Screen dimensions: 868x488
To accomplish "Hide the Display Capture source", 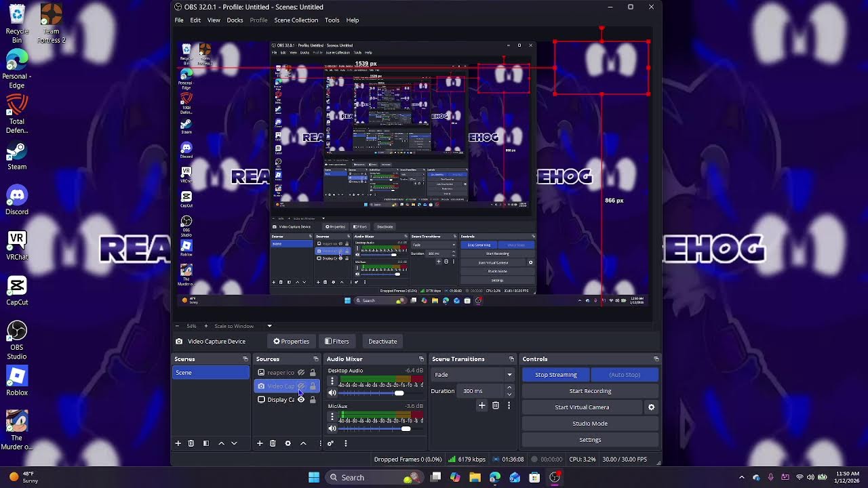I will [301, 400].
